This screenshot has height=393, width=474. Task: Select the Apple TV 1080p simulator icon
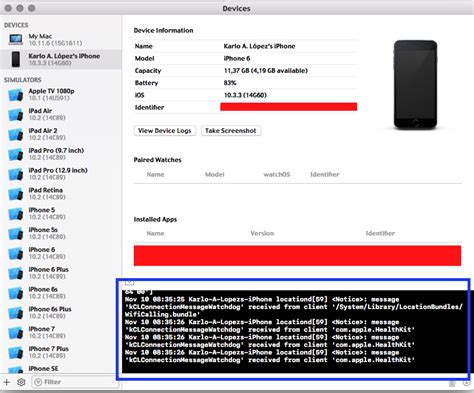[x=16, y=95]
